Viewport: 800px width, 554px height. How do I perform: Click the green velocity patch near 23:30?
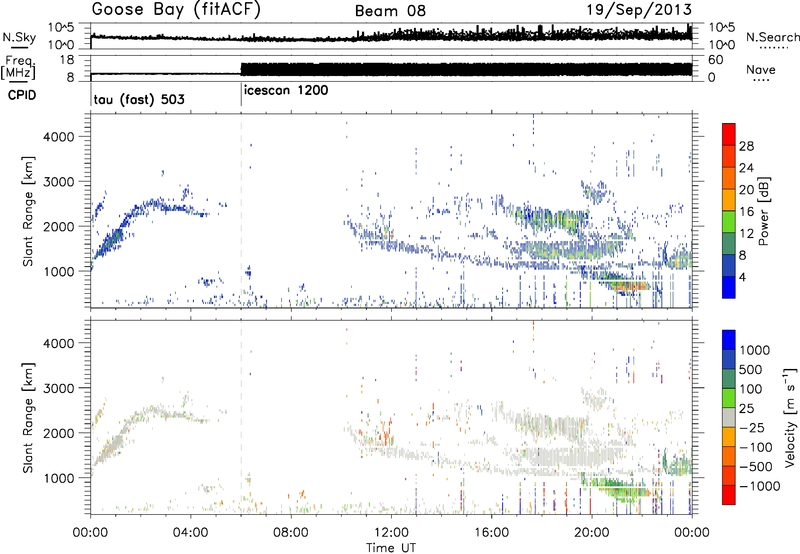(679, 466)
